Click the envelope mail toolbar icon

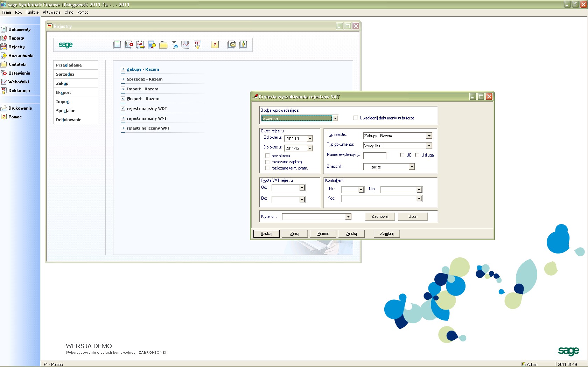(231, 45)
